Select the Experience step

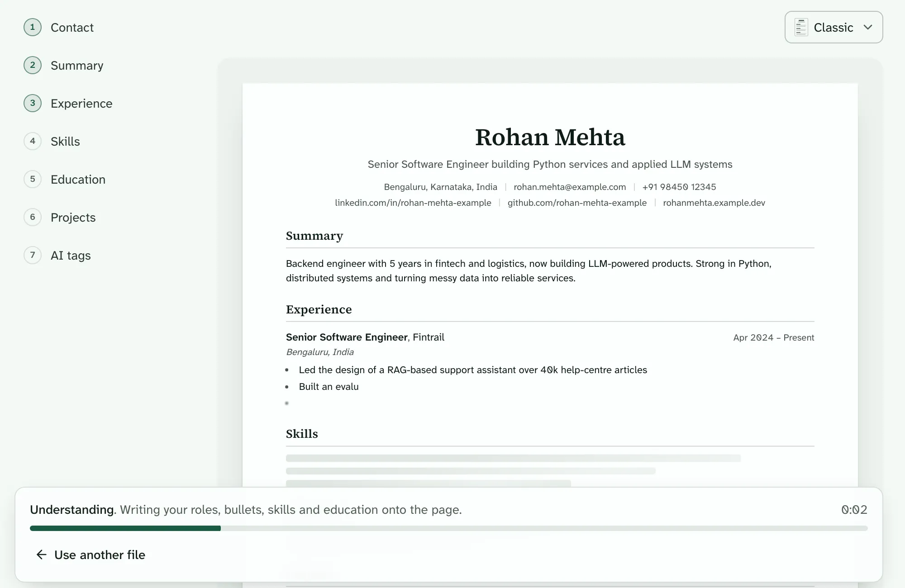(x=81, y=104)
